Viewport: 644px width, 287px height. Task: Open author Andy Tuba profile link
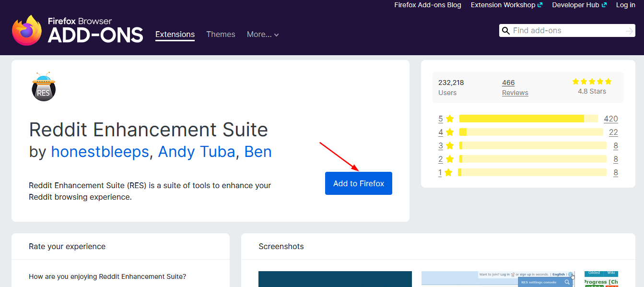click(197, 152)
